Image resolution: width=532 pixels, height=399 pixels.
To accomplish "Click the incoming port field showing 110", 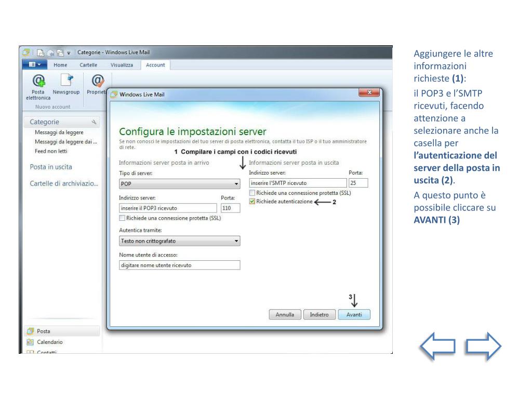I will point(230,208).
